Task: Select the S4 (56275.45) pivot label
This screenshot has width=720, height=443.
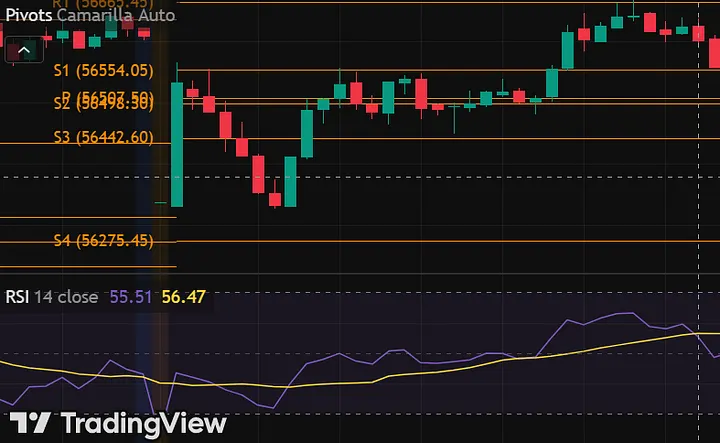Action: pos(103,240)
